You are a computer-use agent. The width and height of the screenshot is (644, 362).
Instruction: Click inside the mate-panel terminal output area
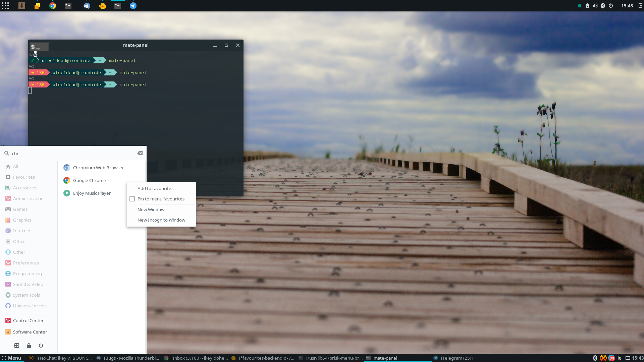click(136, 123)
